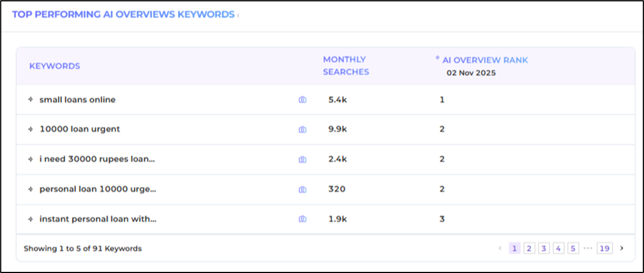Open snapshot icon for personal loan 10000 row

coord(302,189)
